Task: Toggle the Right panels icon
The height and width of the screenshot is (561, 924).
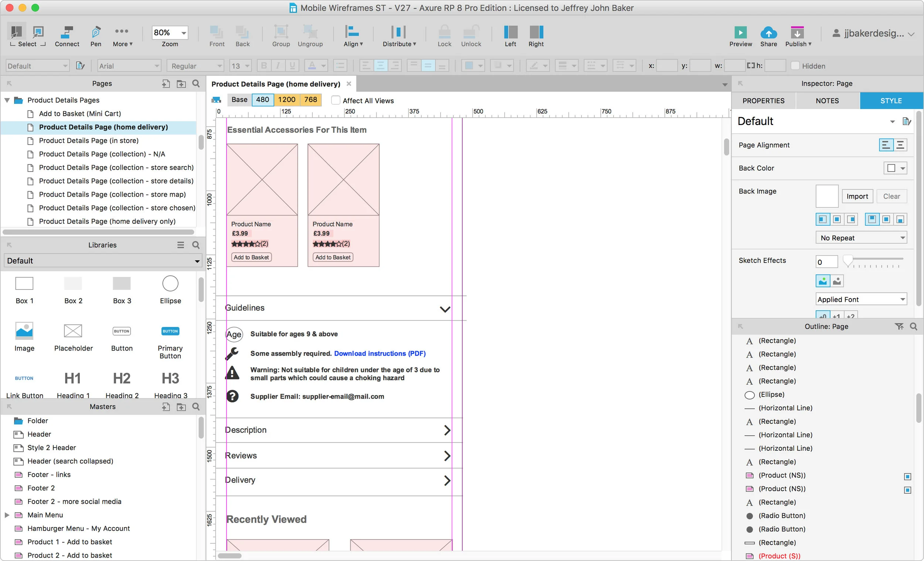Action: (x=536, y=32)
